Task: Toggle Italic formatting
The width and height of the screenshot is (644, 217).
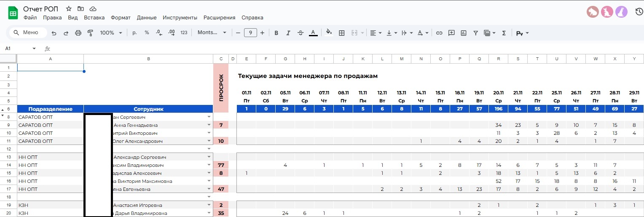Action: point(288,33)
